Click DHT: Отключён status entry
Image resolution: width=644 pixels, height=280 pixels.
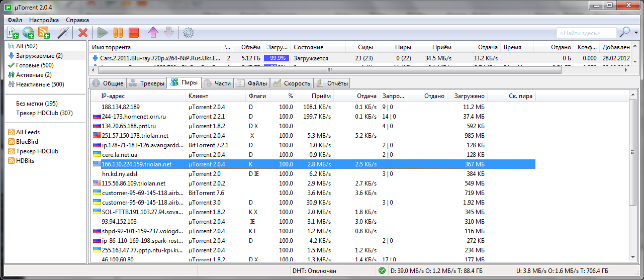click(314, 271)
